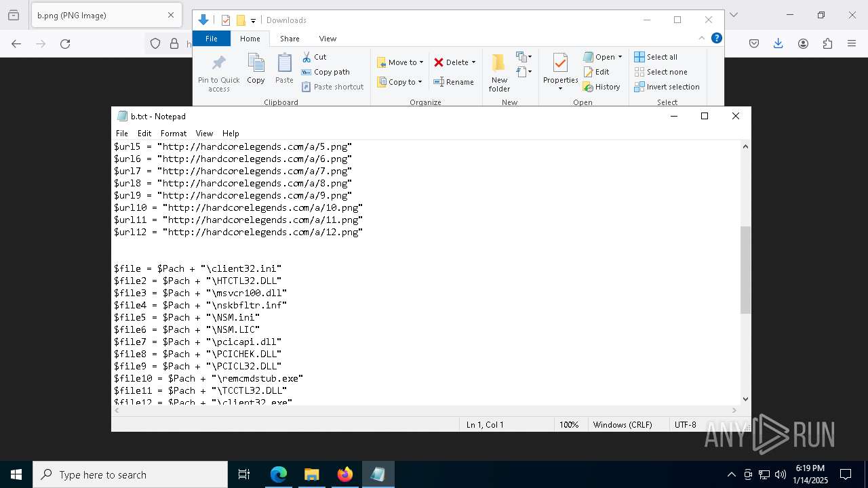Click Invert selection in ribbon
868x488 pixels.
point(667,87)
